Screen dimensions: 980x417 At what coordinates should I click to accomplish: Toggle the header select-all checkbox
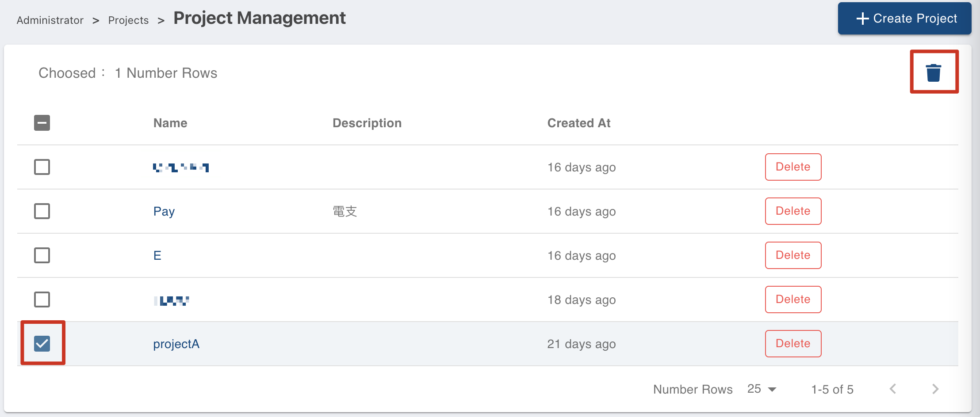click(x=42, y=123)
